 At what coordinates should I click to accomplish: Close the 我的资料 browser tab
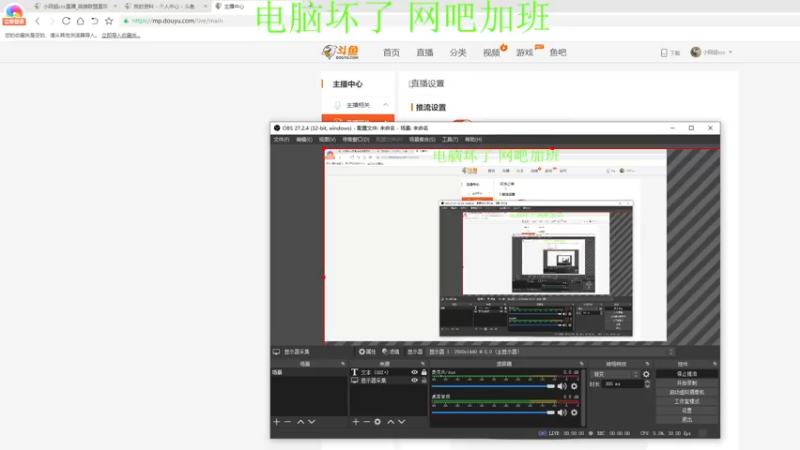tap(206, 6)
